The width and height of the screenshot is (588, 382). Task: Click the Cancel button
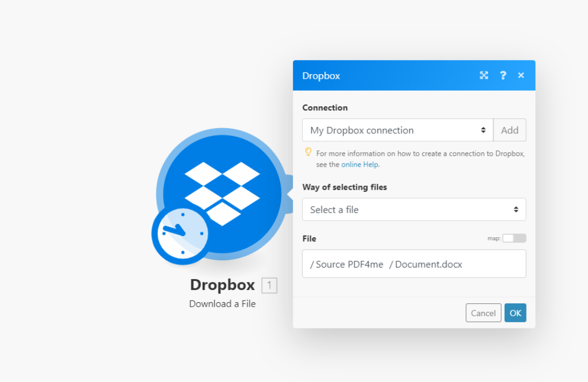[483, 313]
